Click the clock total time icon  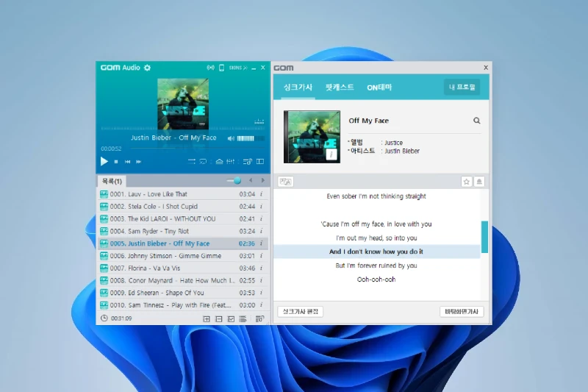click(104, 318)
